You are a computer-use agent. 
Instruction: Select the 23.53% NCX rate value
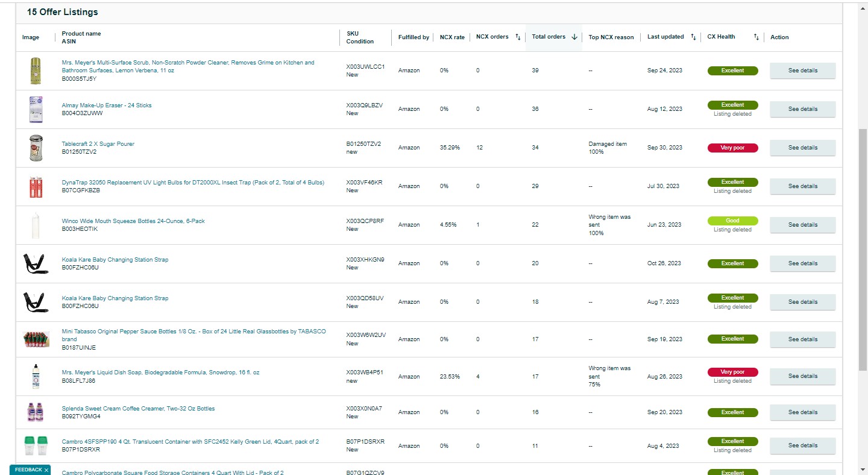450,377
